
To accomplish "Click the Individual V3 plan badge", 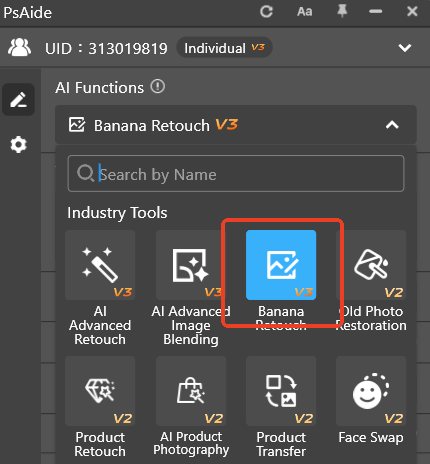I will 224,48.
